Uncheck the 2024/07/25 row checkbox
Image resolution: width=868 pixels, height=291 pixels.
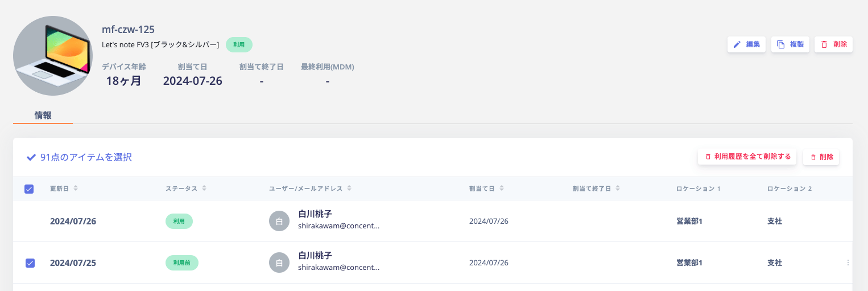click(30, 263)
